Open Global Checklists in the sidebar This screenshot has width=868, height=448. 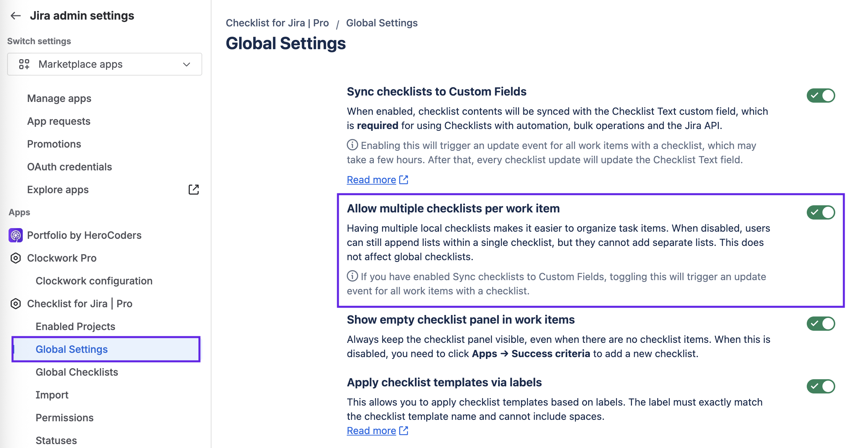(x=77, y=372)
